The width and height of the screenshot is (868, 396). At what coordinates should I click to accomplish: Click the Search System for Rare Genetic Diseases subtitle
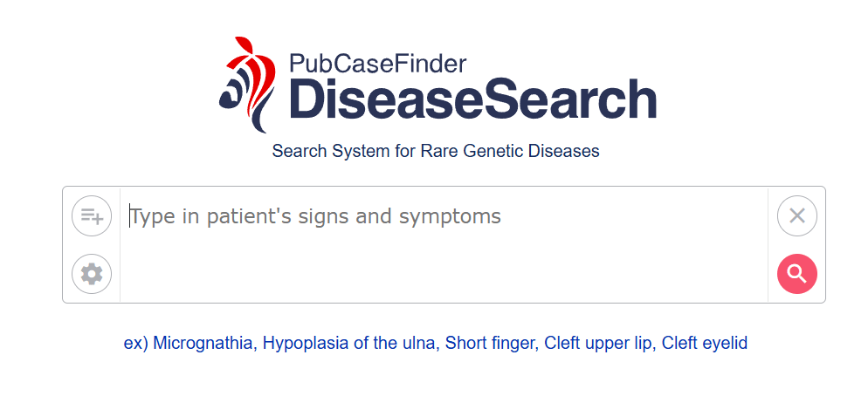[x=436, y=151]
